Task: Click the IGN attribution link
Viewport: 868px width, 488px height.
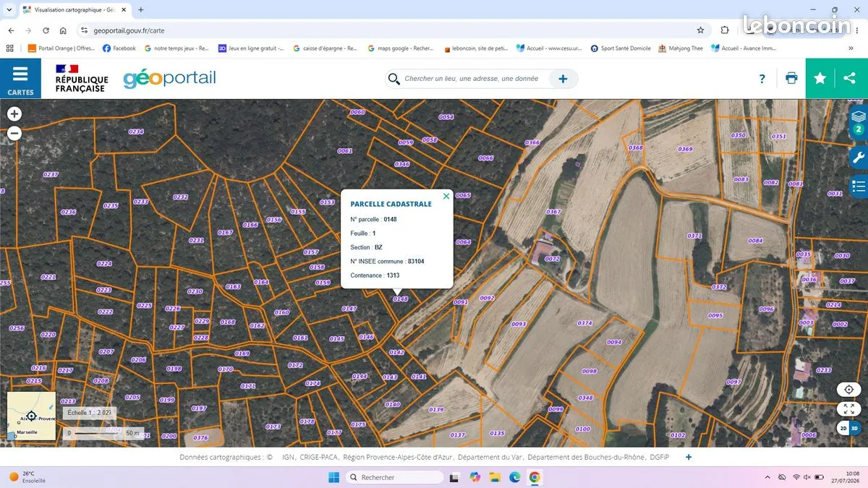Action: pyautogui.click(x=288, y=457)
